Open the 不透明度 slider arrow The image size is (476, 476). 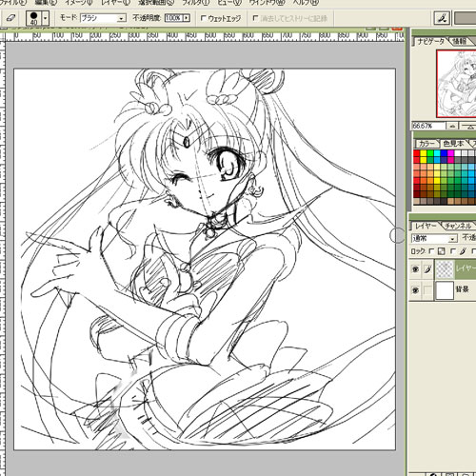(x=187, y=18)
